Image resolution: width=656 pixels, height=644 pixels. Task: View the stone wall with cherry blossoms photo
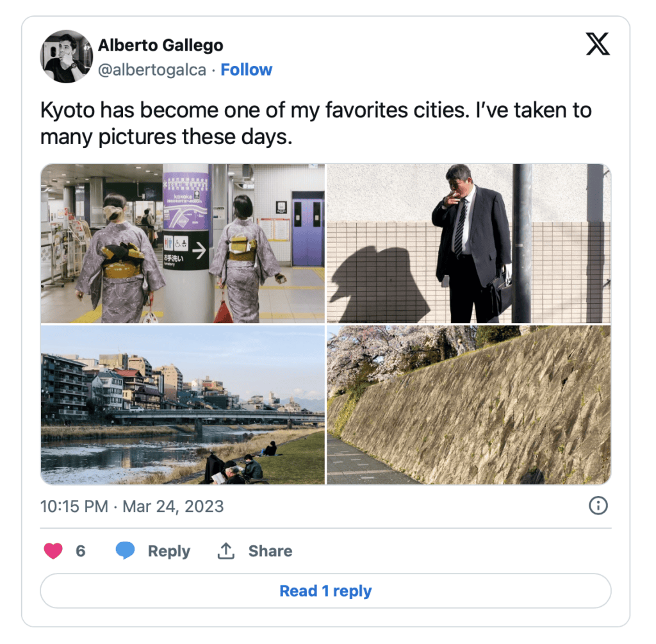click(468, 405)
